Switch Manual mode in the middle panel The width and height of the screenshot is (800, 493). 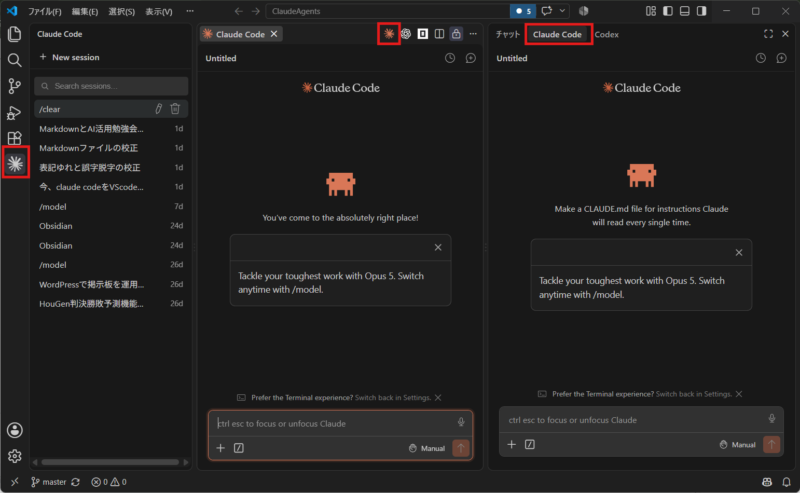coord(427,448)
